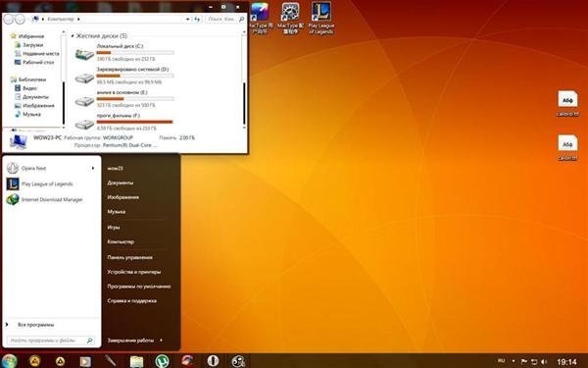The width and height of the screenshot is (588, 368).
Task: Open Pictures from Start menu right pane
Action: click(123, 197)
